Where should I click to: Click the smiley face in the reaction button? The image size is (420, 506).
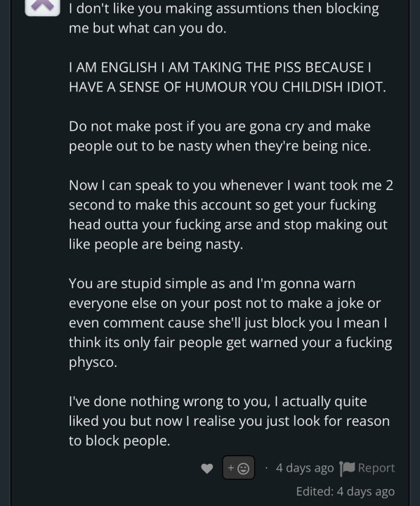coord(244,468)
